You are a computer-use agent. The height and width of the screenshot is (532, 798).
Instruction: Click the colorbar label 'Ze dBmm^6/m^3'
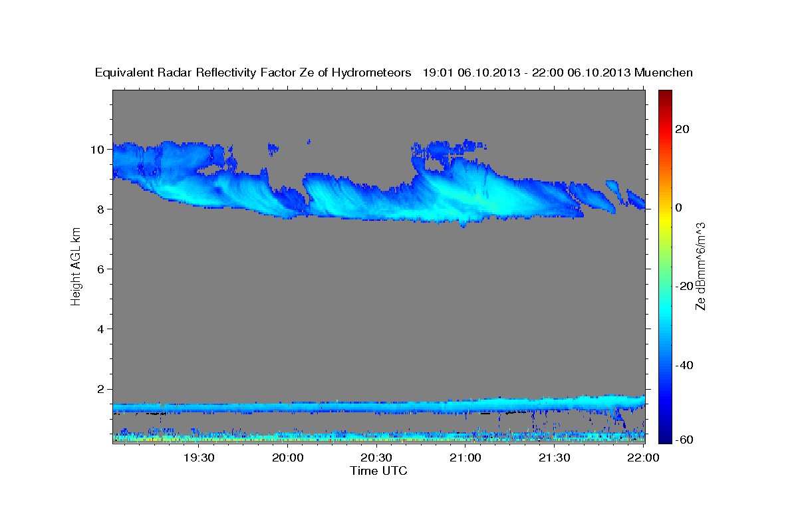(700, 266)
